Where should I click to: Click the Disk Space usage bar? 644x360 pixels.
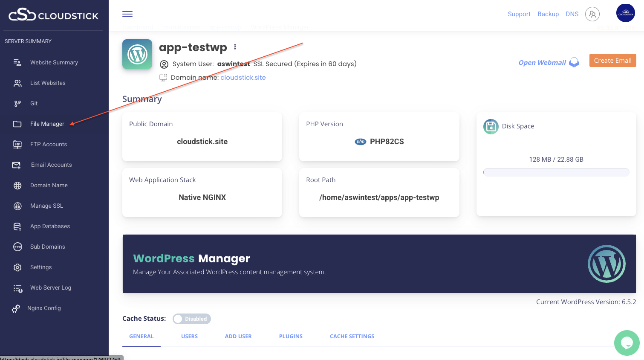coord(556,172)
